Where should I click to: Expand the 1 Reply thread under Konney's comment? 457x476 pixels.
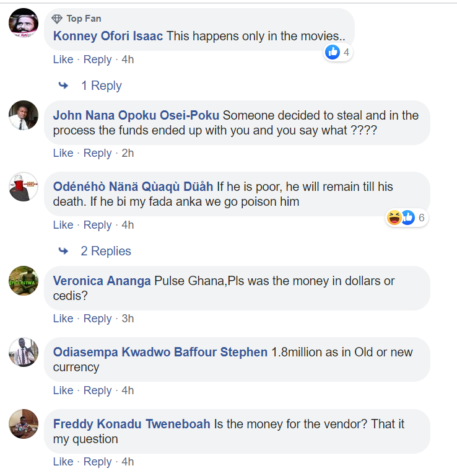coord(101,86)
